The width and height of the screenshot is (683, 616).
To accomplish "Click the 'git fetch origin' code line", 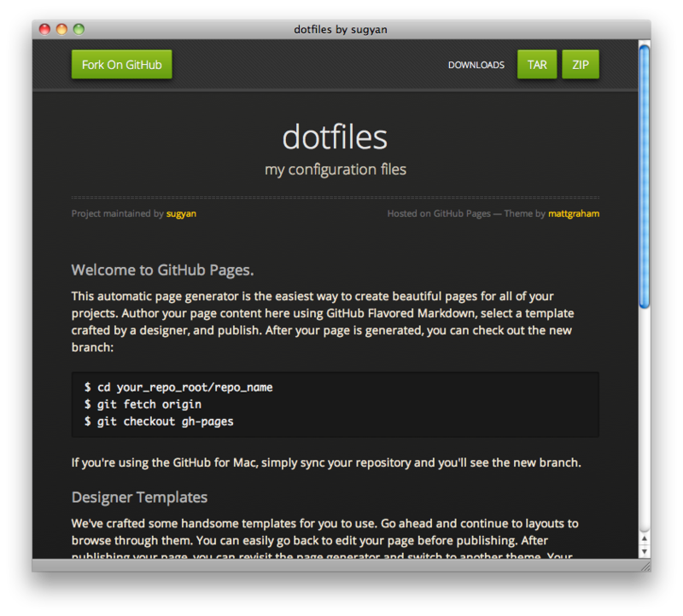I will [x=143, y=404].
